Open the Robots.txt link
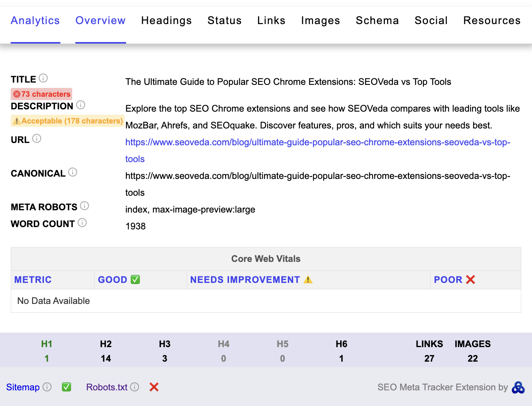This screenshot has height=406, width=532. pos(107,387)
